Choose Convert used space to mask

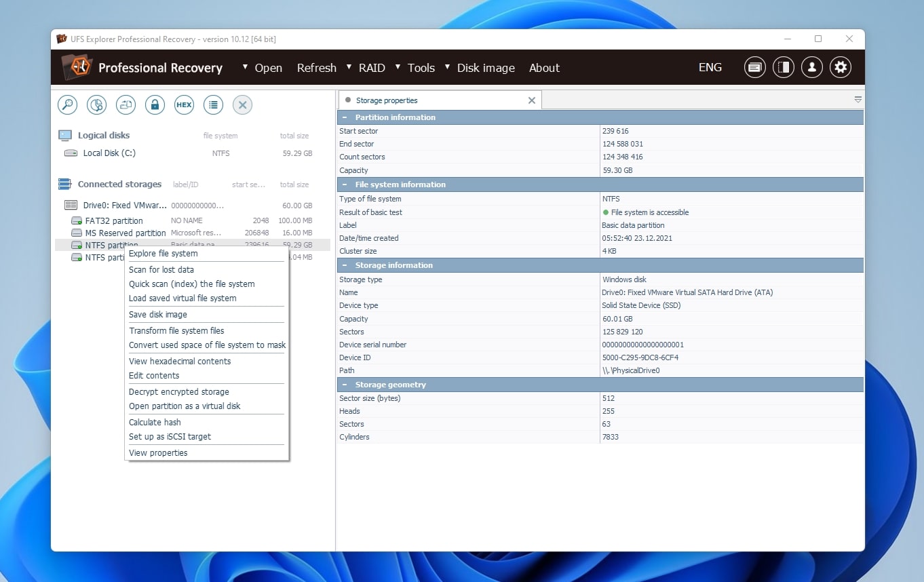206,345
